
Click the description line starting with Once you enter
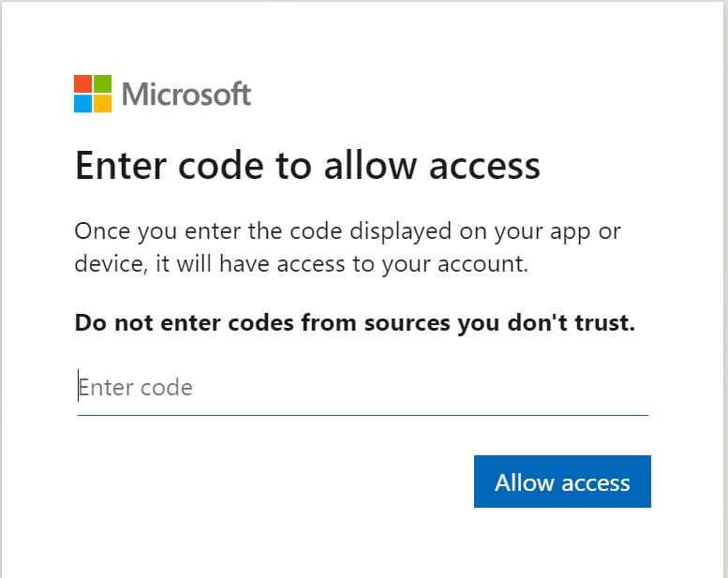pyautogui.click(x=348, y=231)
